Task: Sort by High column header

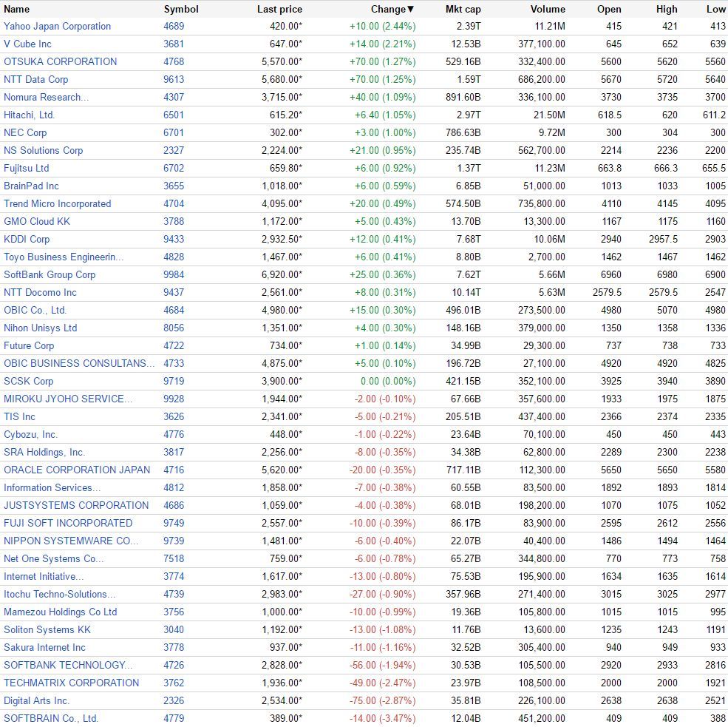Action: 667,10
